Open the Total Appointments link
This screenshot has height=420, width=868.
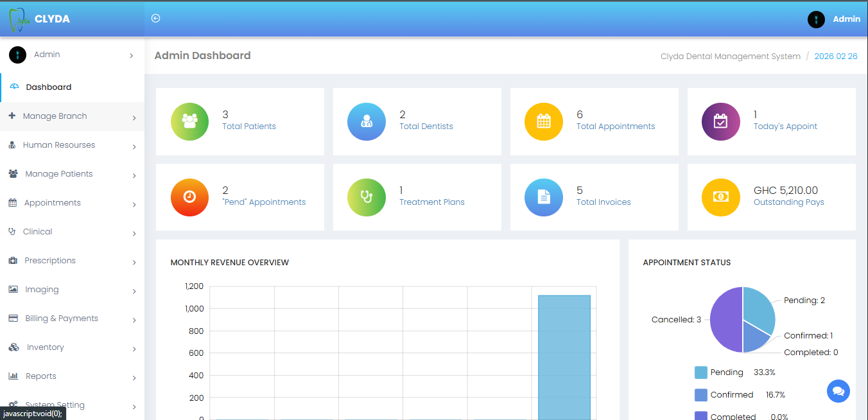tap(616, 127)
